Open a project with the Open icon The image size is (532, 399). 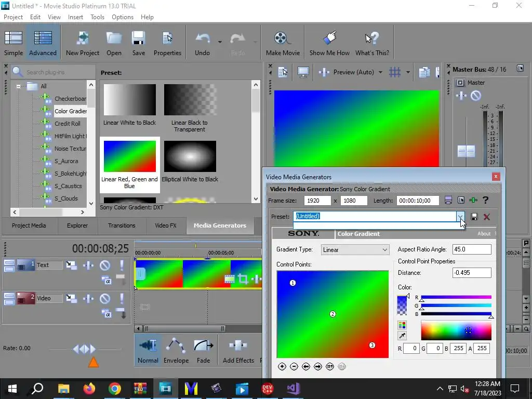point(114,43)
